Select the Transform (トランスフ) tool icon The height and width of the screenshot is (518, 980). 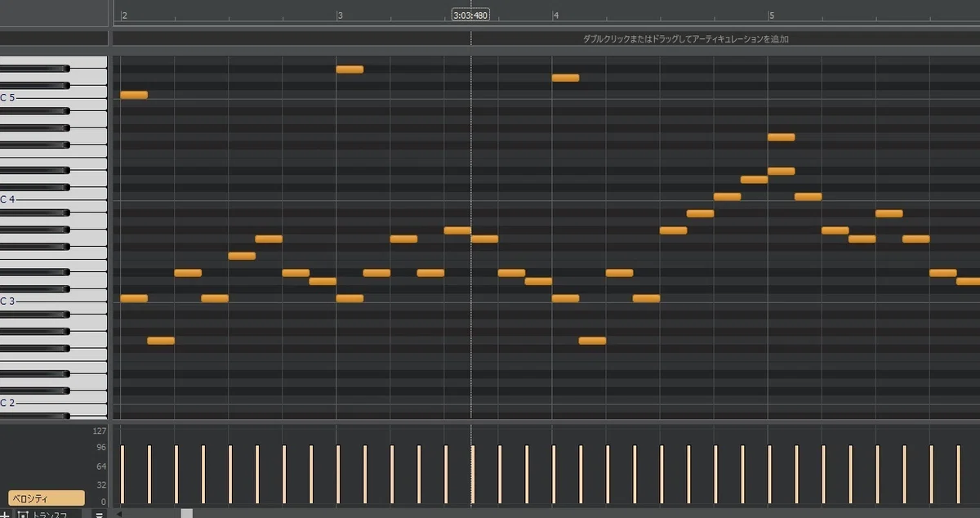23,514
